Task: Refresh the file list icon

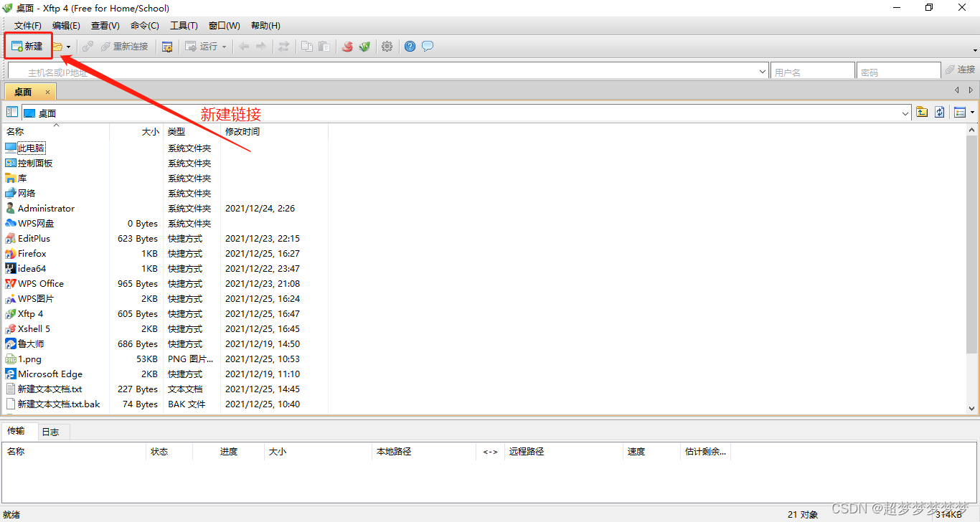Action: pyautogui.click(x=939, y=112)
